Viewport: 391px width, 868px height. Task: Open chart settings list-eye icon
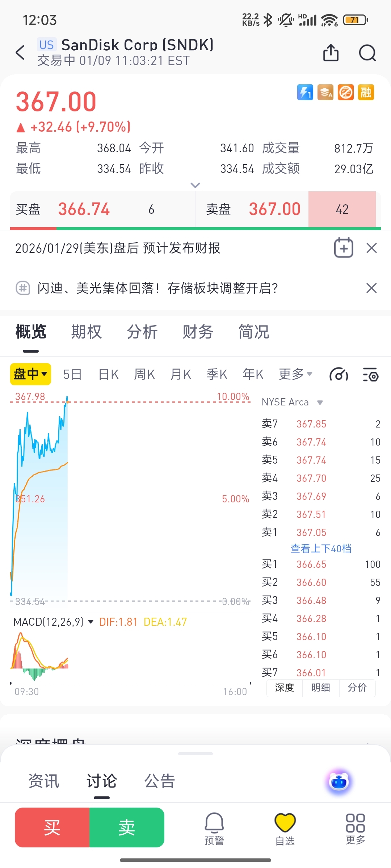370,374
